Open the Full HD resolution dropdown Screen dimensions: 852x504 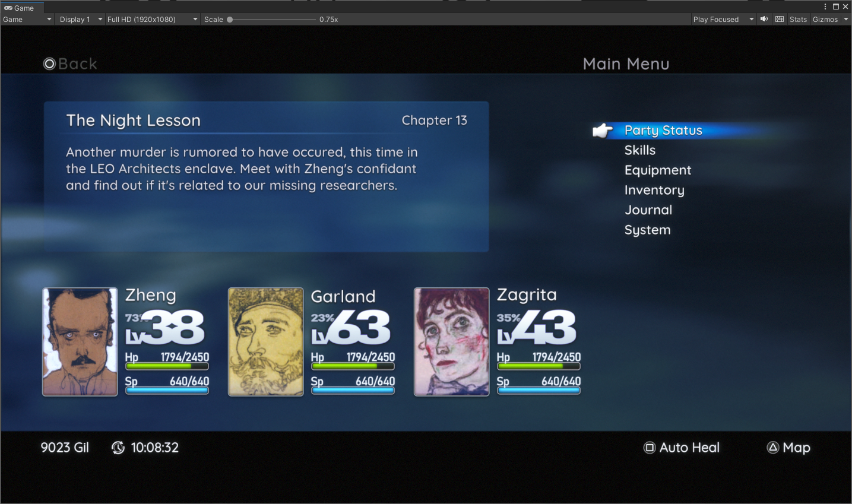[152, 19]
